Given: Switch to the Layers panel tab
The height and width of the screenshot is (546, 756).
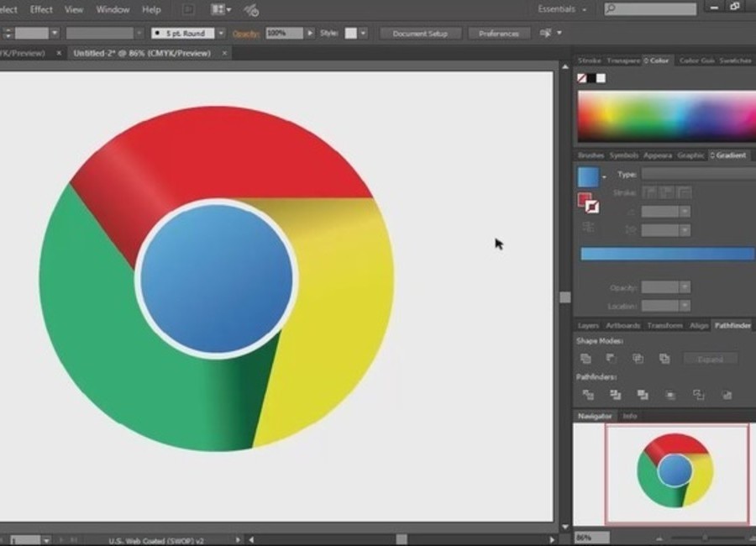Looking at the screenshot, I should 588,326.
